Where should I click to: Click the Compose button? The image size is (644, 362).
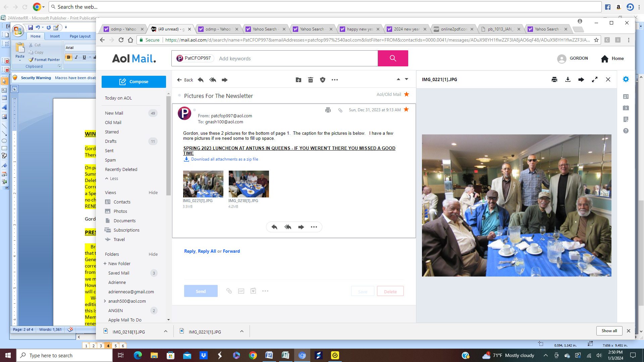[x=134, y=82]
